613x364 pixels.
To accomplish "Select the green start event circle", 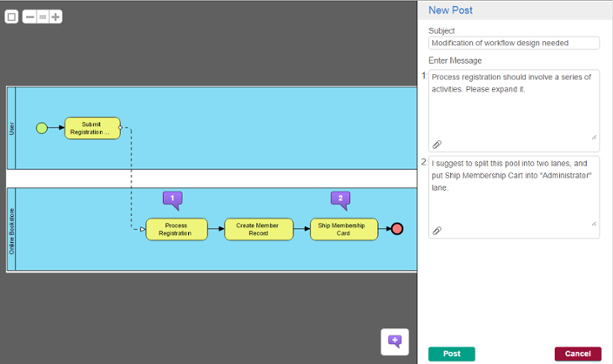I will (x=42, y=128).
